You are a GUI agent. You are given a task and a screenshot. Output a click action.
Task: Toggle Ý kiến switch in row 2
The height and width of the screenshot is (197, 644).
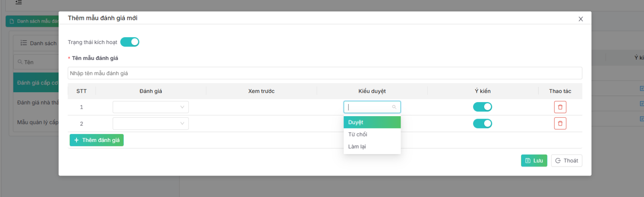pos(482,124)
